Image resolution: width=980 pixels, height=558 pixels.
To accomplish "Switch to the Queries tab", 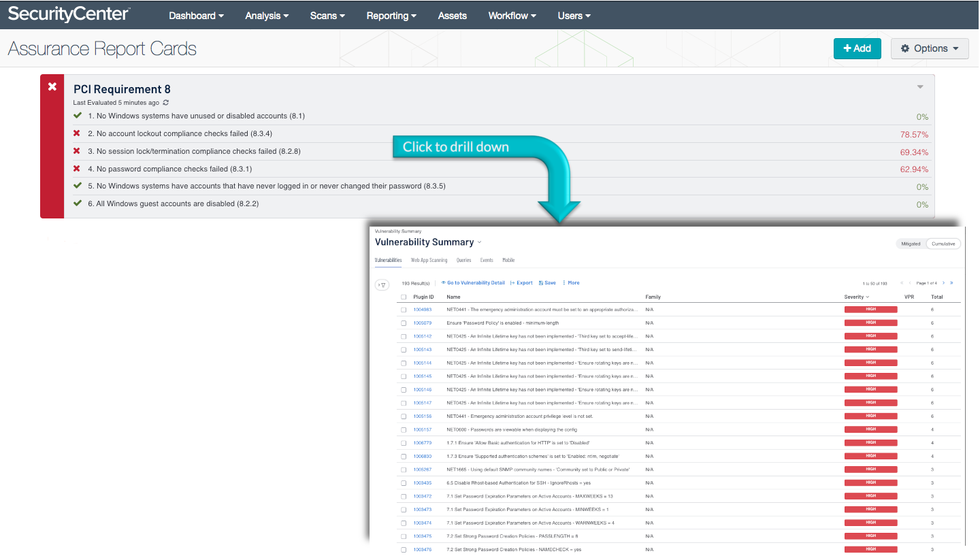I will pyautogui.click(x=463, y=261).
